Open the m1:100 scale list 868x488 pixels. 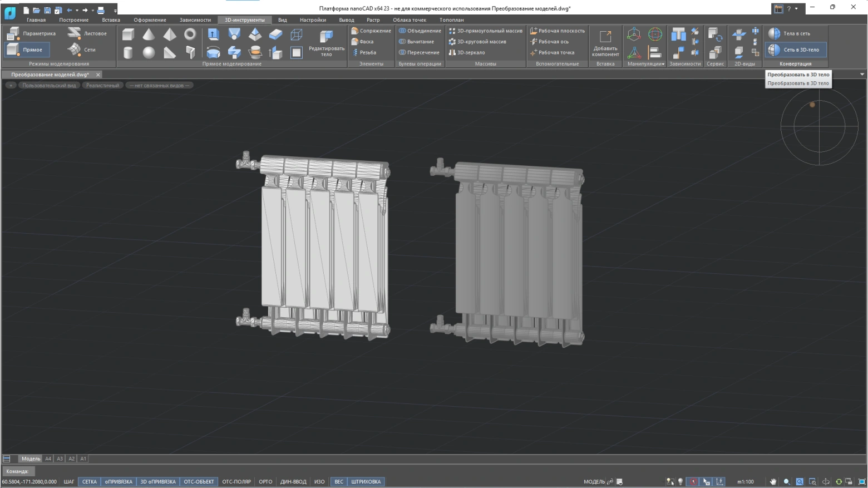(x=745, y=481)
